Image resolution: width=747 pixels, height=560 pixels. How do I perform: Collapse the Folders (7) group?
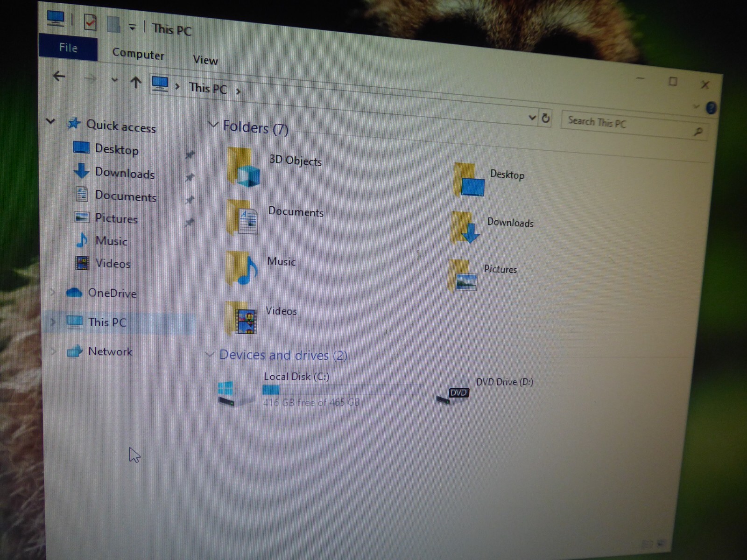click(x=213, y=125)
